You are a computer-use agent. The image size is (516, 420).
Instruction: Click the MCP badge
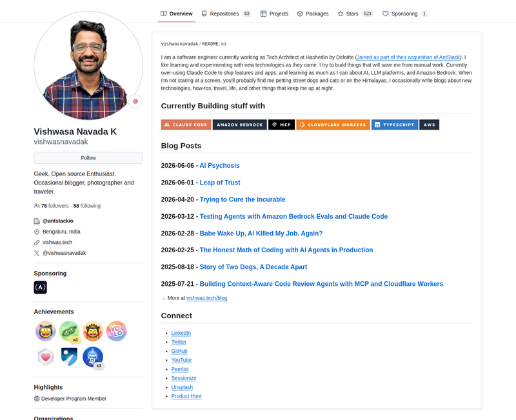[x=281, y=125]
